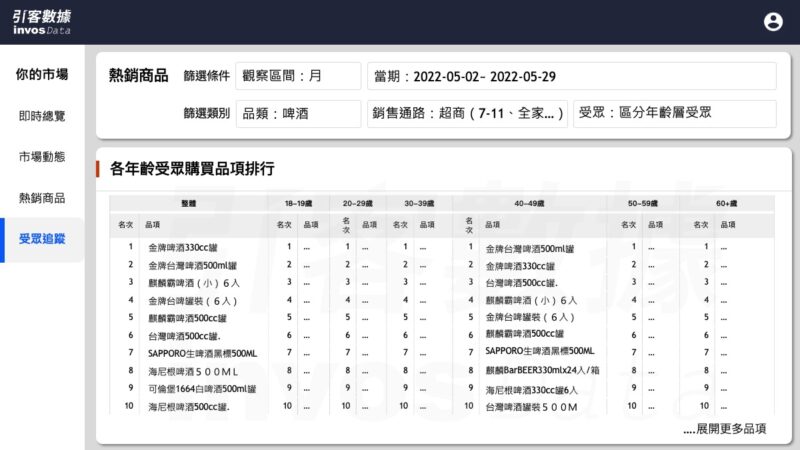The image size is (800, 450).
Task: Click the 18–19歲 age group header
Action: [298, 202]
